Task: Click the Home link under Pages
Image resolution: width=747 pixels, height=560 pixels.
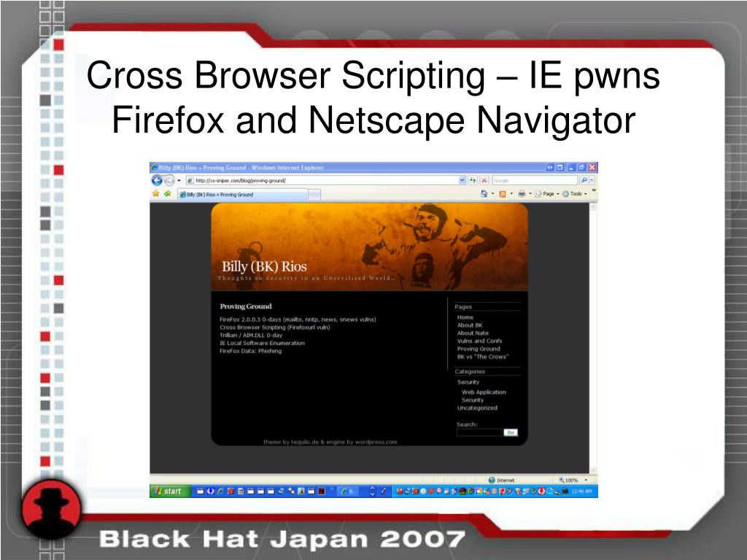Action: 465,317
